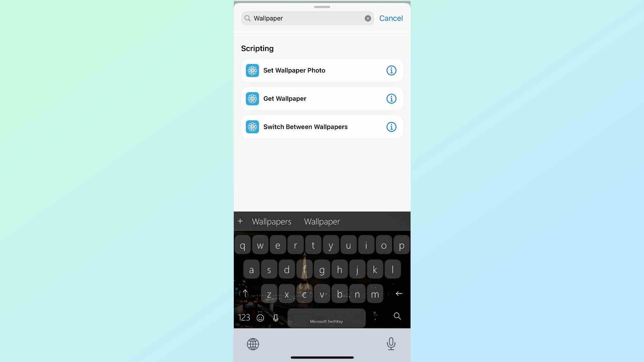Click the Set Wallpaper Photo icon
Screen dimensions: 644x362
pos(252,70)
